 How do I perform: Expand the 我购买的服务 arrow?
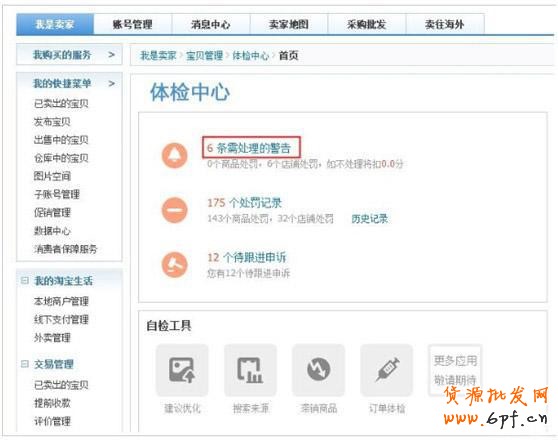click(111, 55)
